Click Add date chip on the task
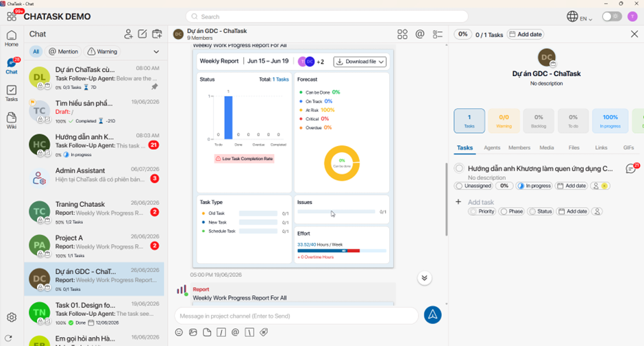 coord(571,186)
